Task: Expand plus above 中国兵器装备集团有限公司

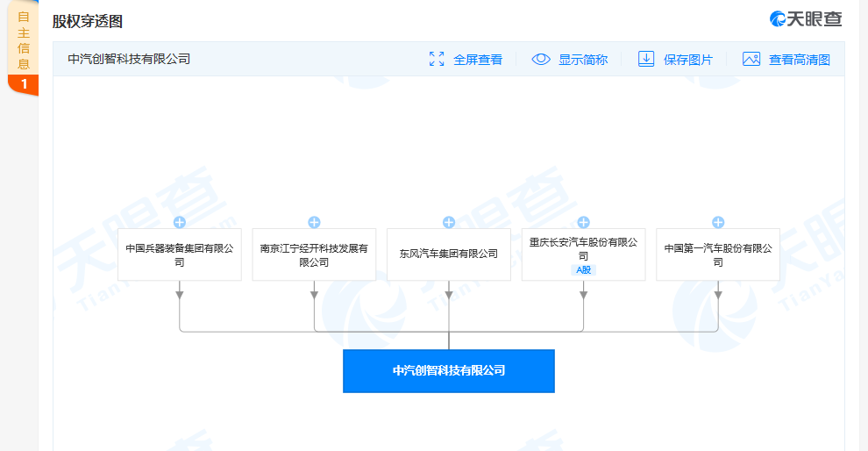Action: coord(180,222)
